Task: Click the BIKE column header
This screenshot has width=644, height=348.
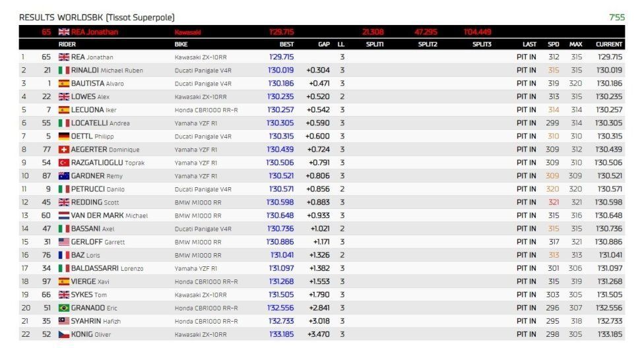Action: coord(181,44)
